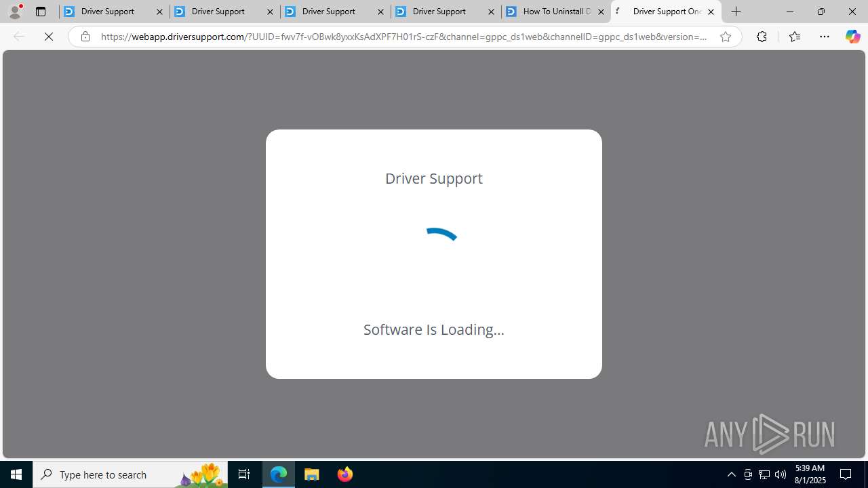Open Settings and more ellipsis menu
This screenshot has height=488, width=868.
click(x=824, y=37)
